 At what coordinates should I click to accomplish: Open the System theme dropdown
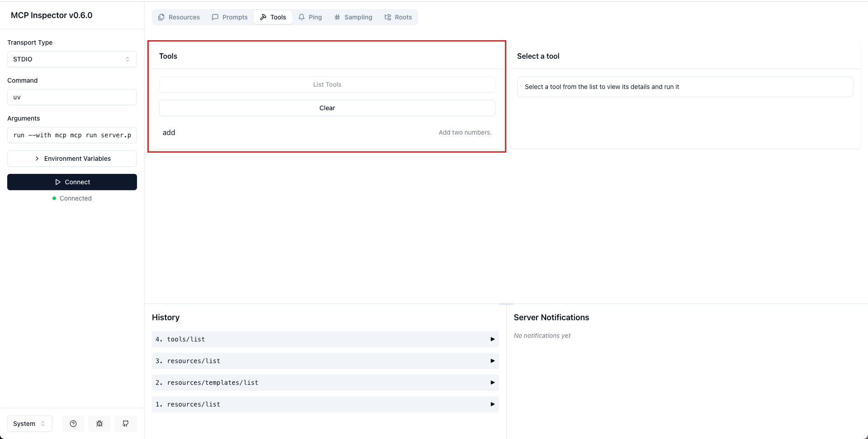click(x=30, y=424)
